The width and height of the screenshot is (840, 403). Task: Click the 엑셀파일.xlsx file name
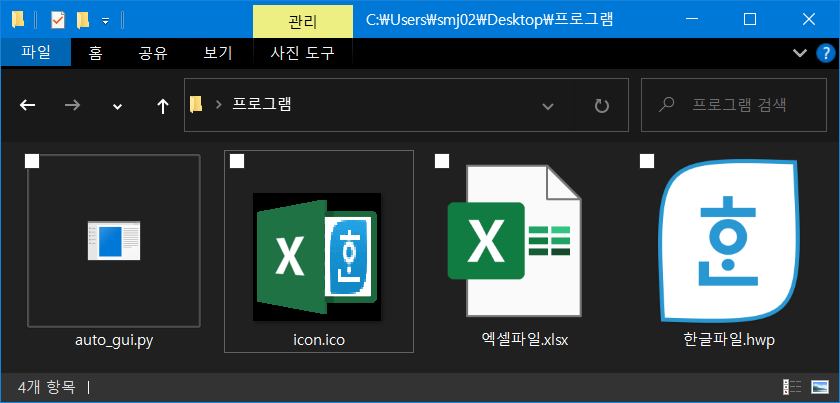[x=524, y=340]
